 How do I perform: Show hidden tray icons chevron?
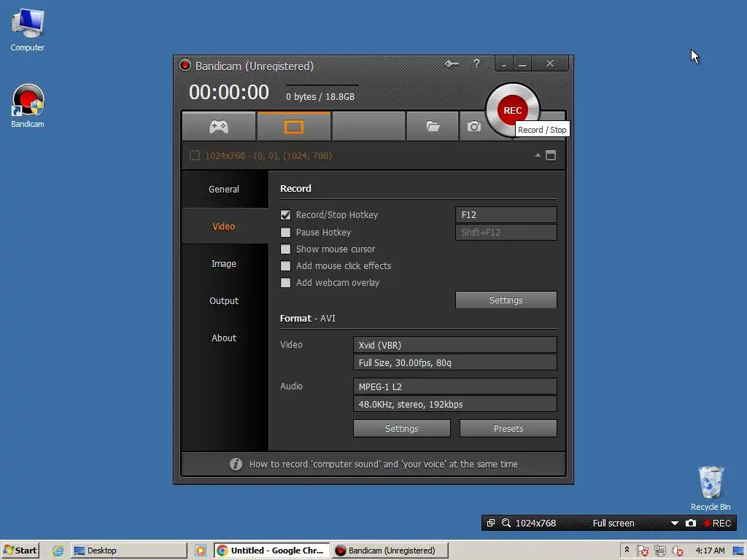click(627, 550)
